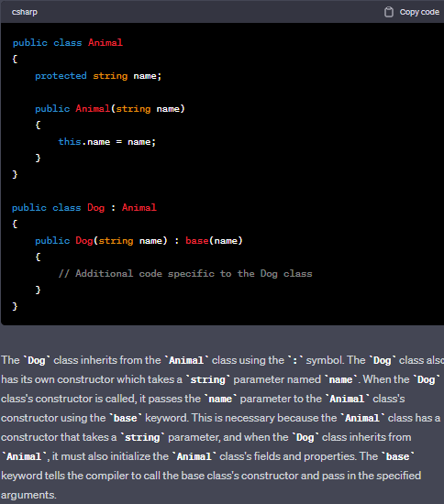Viewport: 444px width, 504px height.
Task: Click the clipboard copy icon
Action: click(389, 12)
